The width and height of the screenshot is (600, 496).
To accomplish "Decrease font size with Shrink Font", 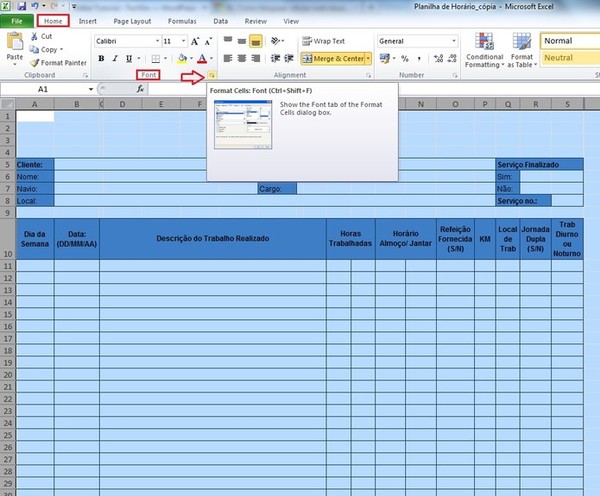I will 208,41.
